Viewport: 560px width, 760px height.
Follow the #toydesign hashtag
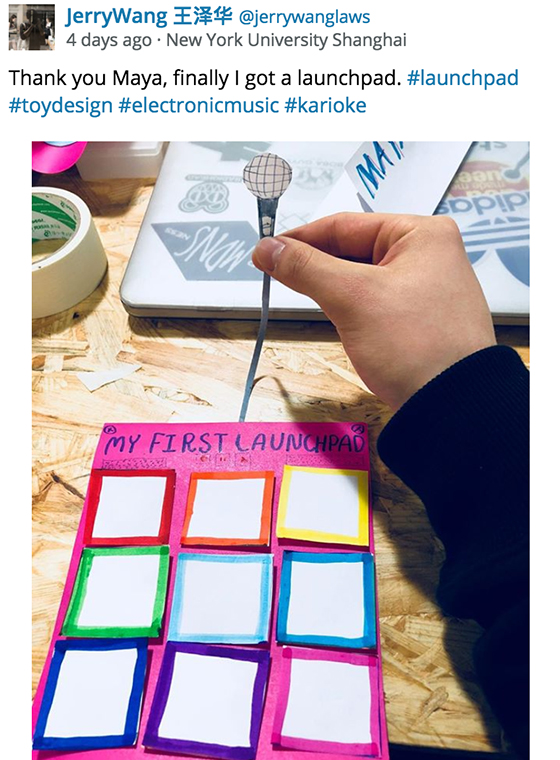pyautogui.click(x=61, y=106)
